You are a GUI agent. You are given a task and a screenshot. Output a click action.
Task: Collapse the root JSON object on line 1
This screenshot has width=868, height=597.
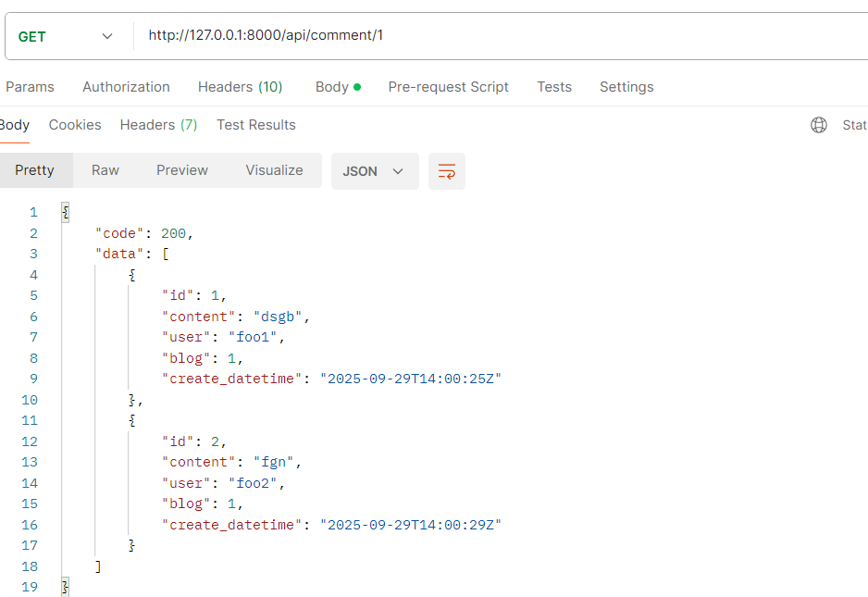tap(65, 212)
